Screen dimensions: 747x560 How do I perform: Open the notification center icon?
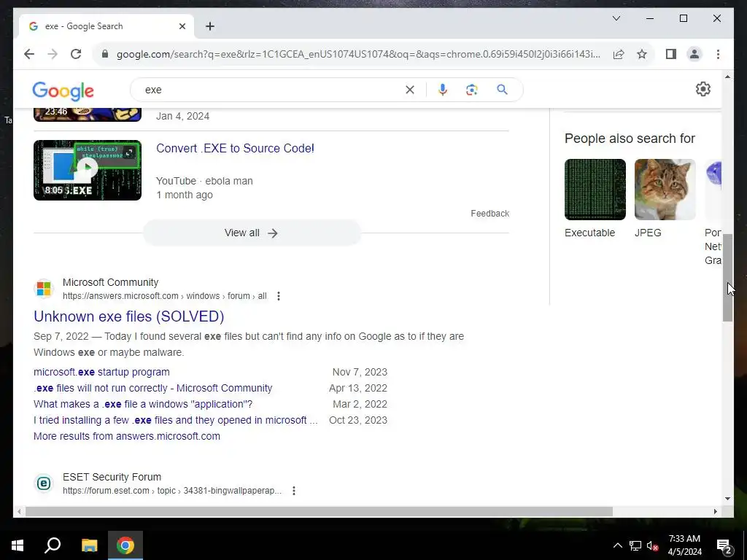coord(724,545)
